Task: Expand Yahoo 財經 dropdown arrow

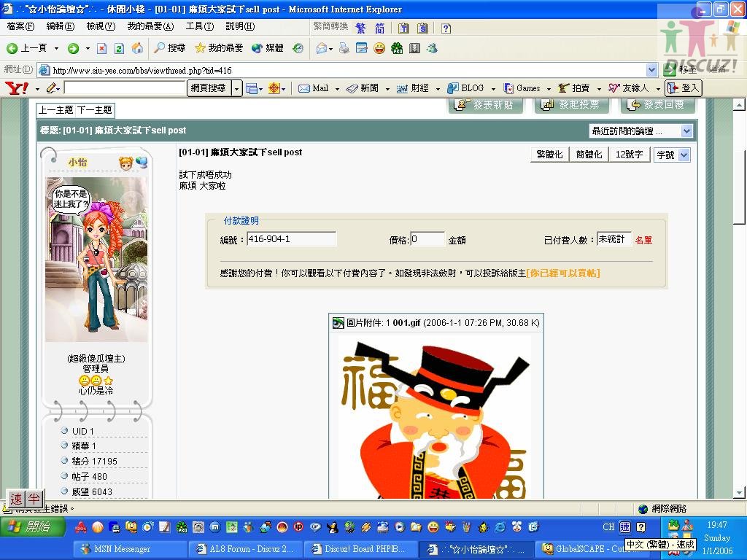Action: tap(438, 88)
